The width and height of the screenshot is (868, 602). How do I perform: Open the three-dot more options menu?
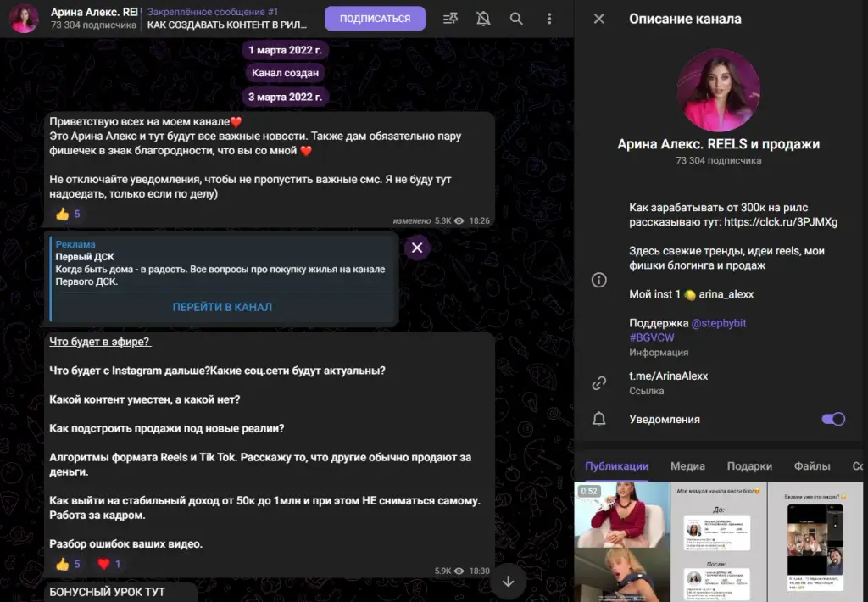[549, 19]
